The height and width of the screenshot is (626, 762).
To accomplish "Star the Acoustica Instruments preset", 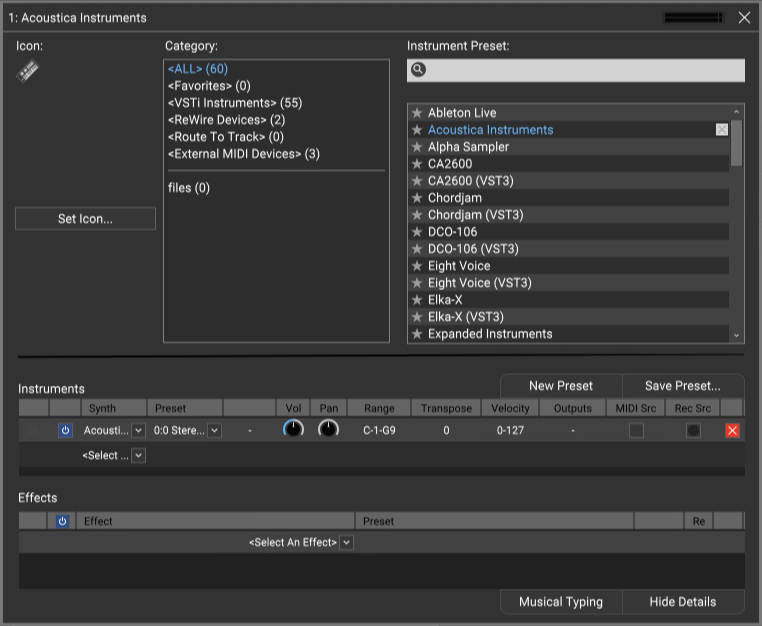I will click(x=416, y=130).
